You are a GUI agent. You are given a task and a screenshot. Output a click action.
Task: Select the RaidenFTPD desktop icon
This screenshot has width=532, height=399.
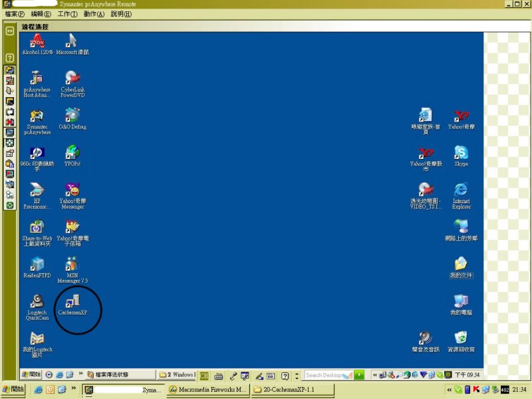click(37, 267)
